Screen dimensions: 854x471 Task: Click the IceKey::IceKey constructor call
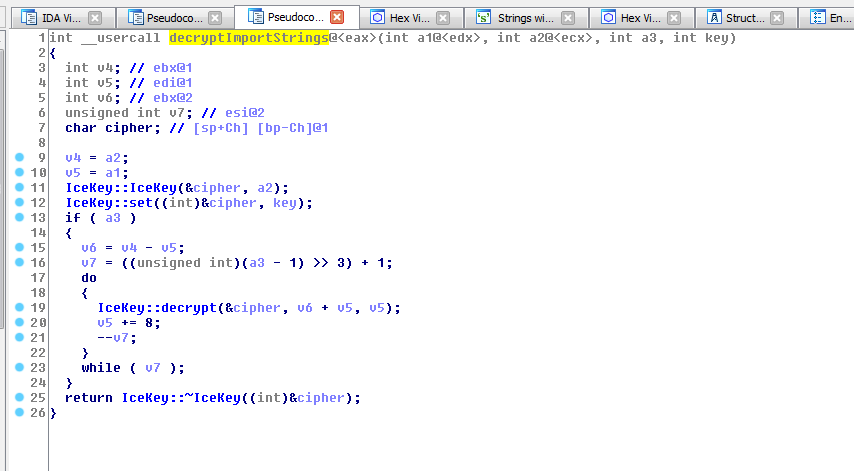121,188
